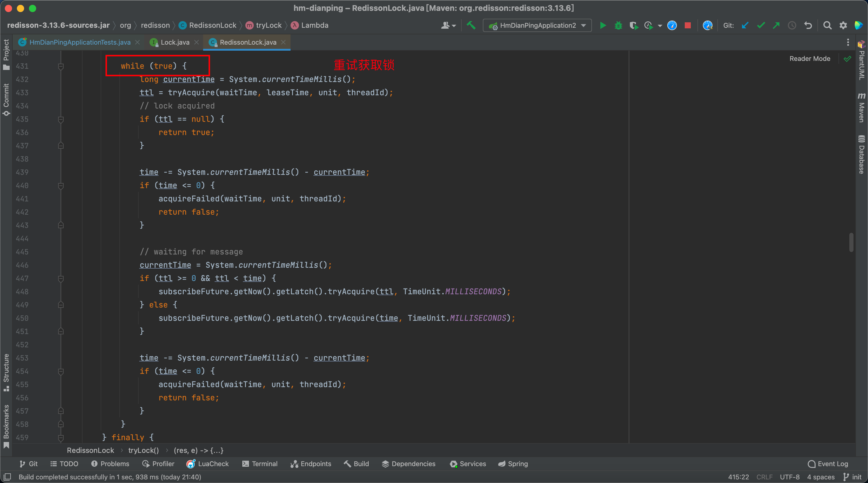
Task: Open editor tabs more-options menu
Action: 848,42
